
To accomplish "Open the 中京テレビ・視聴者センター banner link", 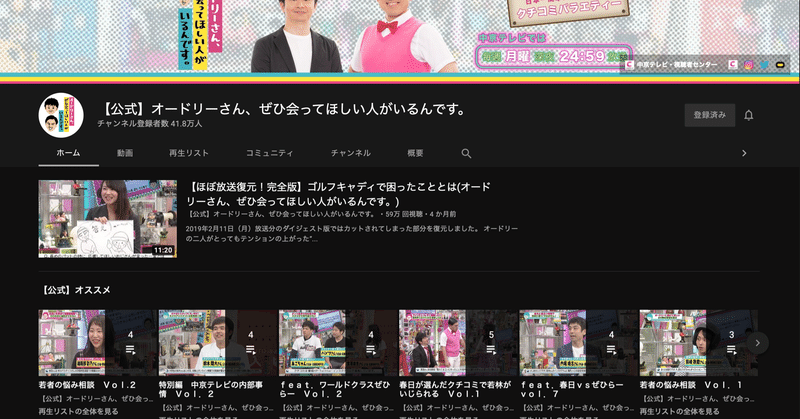I will click(671, 65).
